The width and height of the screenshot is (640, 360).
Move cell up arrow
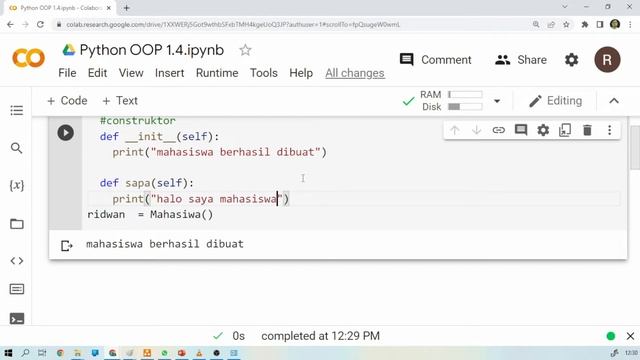(454, 130)
